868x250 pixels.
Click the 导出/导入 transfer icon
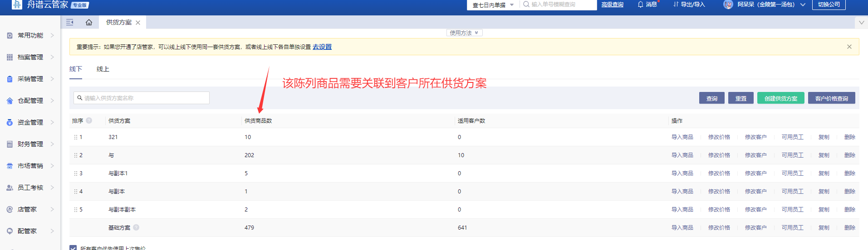pyautogui.click(x=676, y=5)
